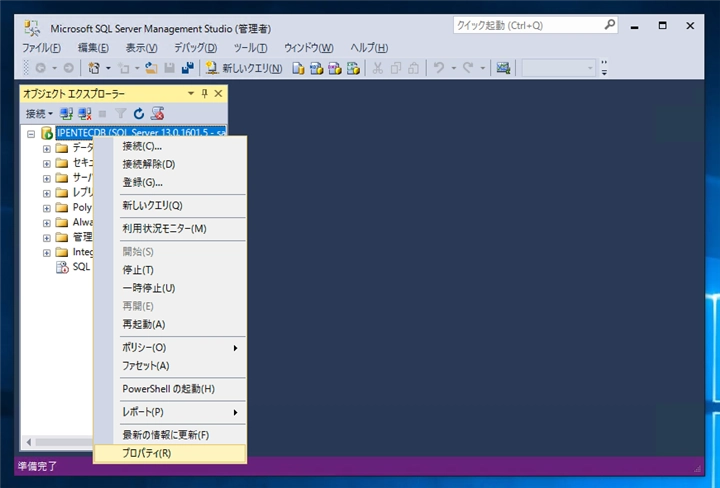
Task: Click the New Project toolbar icon
Action: click(x=94, y=68)
